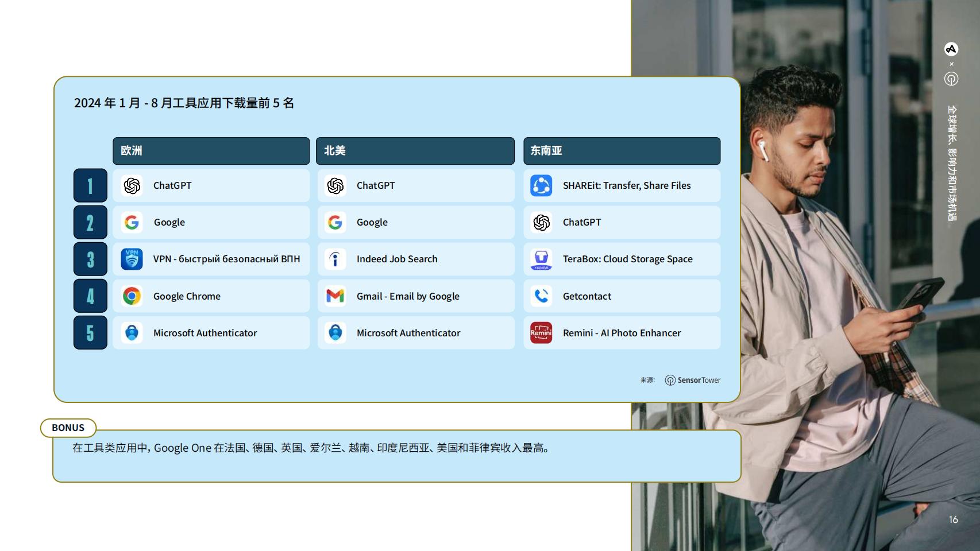
Task: Click the vertical 全球增长 sidebar title
Action: pyautogui.click(x=952, y=163)
